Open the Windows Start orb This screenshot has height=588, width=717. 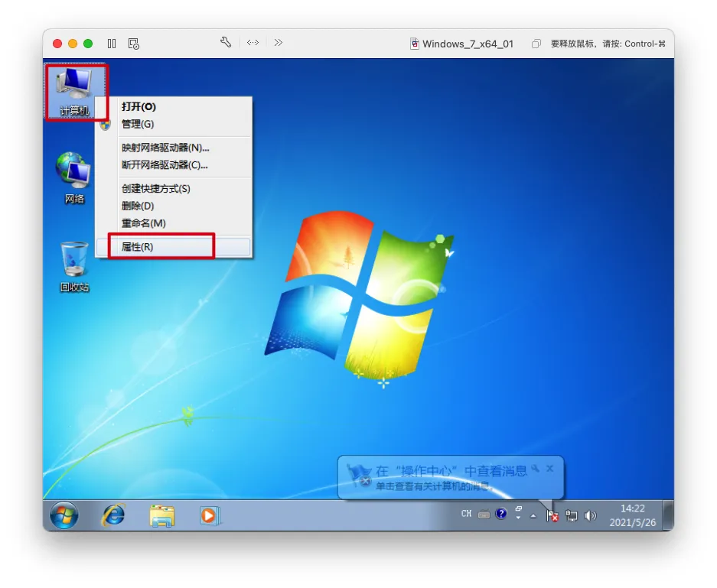64,515
